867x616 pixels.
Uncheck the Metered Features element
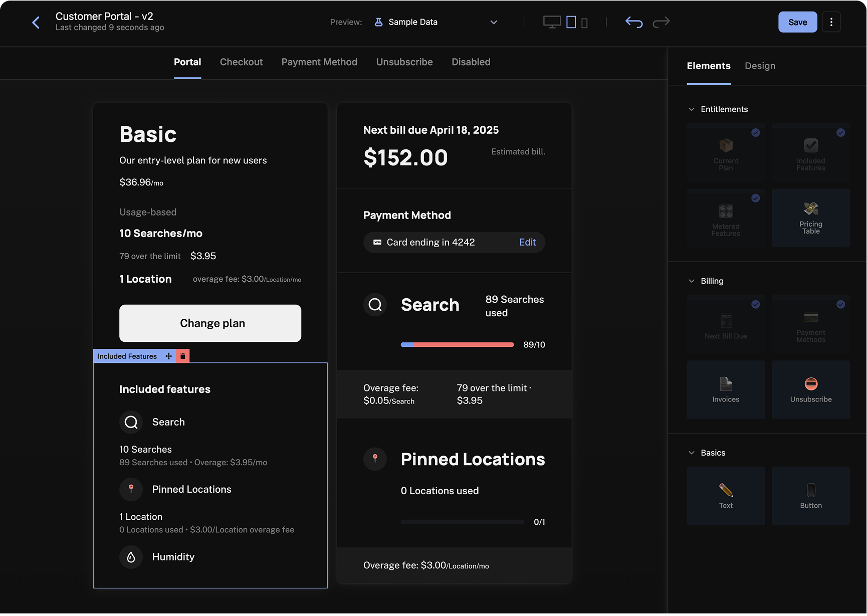[756, 198]
